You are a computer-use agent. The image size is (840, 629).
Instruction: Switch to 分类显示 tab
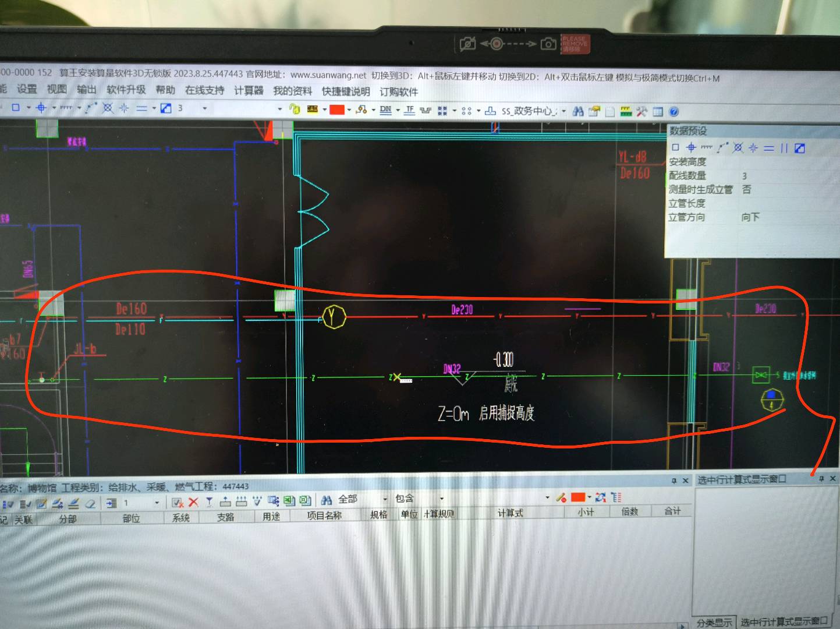tap(714, 622)
